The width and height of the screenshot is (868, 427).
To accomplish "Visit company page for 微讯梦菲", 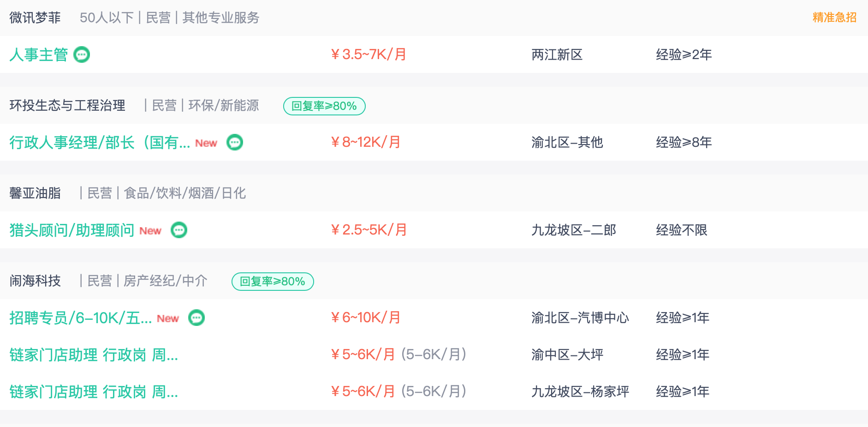I will tap(35, 18).
